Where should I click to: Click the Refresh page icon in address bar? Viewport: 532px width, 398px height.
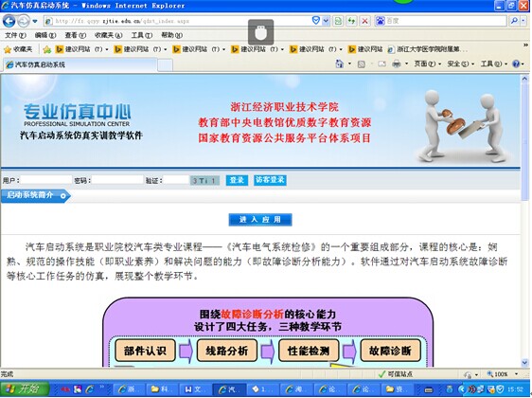[x=351, y=21]
